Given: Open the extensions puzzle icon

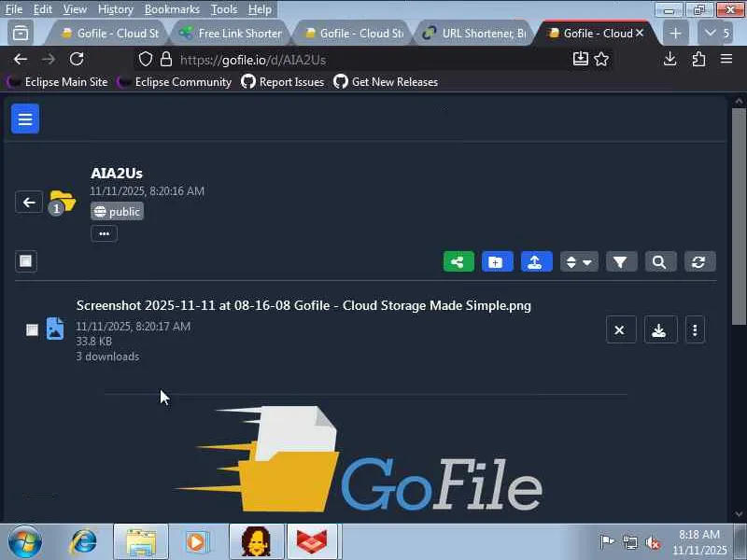Looking at the screenshot, I should [x=698, y=59].
